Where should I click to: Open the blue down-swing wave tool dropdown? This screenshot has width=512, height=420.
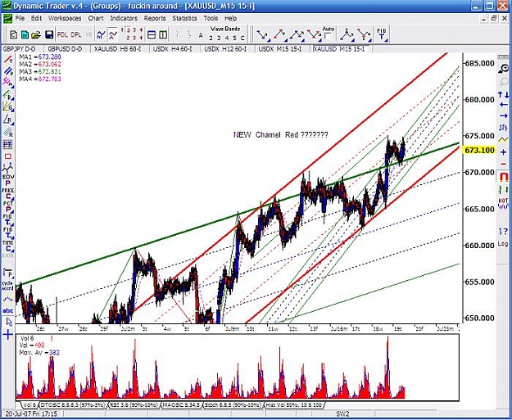tap(262, 35)
